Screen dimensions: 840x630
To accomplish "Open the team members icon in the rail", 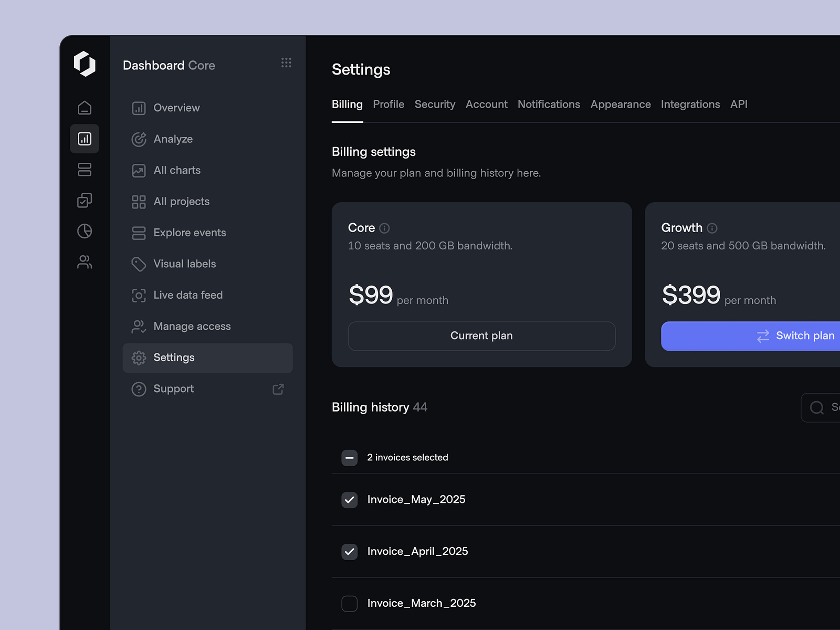I will tap(85, 262).
